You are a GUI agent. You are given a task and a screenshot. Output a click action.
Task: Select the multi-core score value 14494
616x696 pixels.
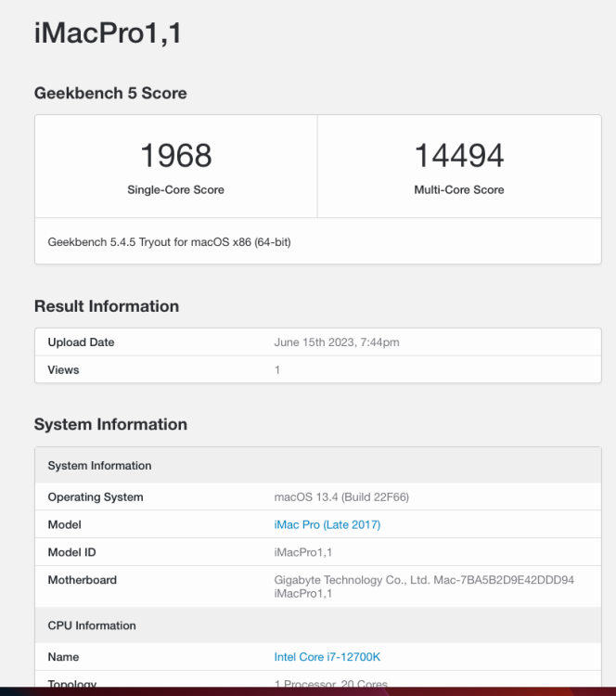tap(459, 155)
